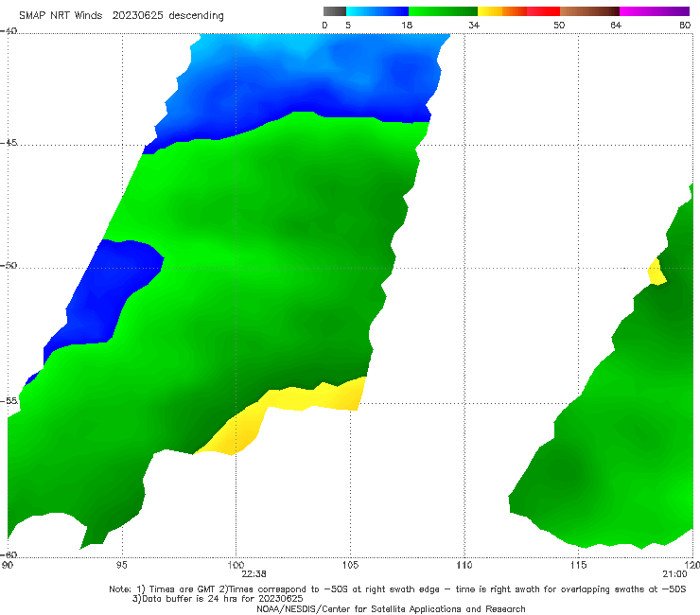Click the swath time label '22:38'
The image size is (700, 615).
(x=254, y=574)
